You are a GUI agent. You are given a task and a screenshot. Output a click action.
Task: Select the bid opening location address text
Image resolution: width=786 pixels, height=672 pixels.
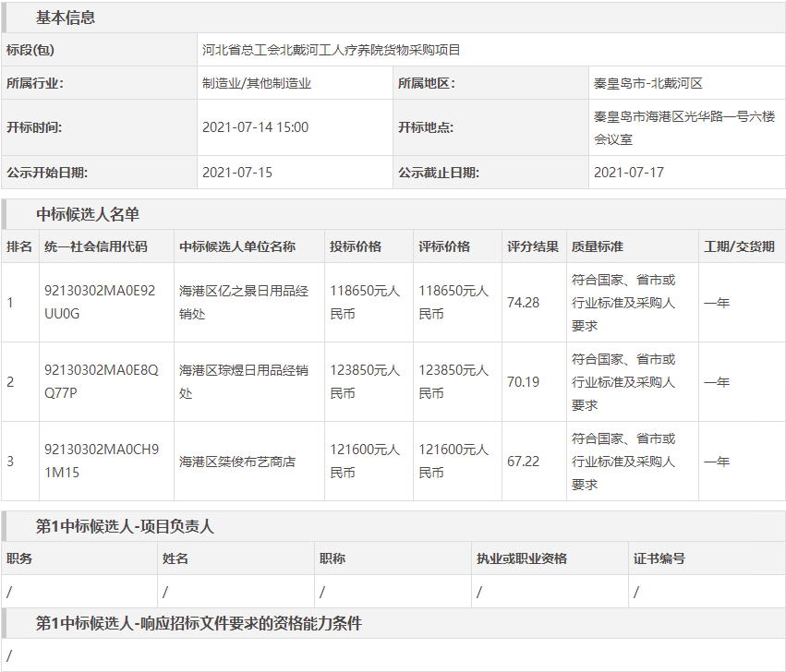(x=683, y=127)
